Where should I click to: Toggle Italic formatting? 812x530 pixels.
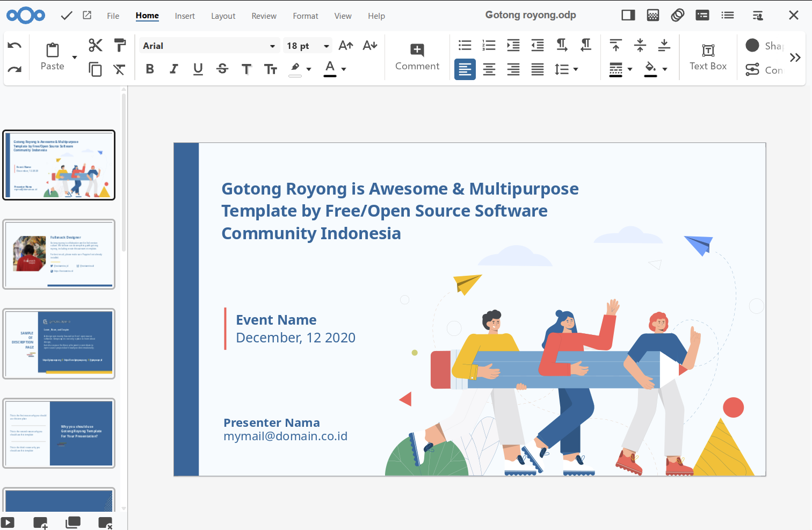(x=173, y=69)
